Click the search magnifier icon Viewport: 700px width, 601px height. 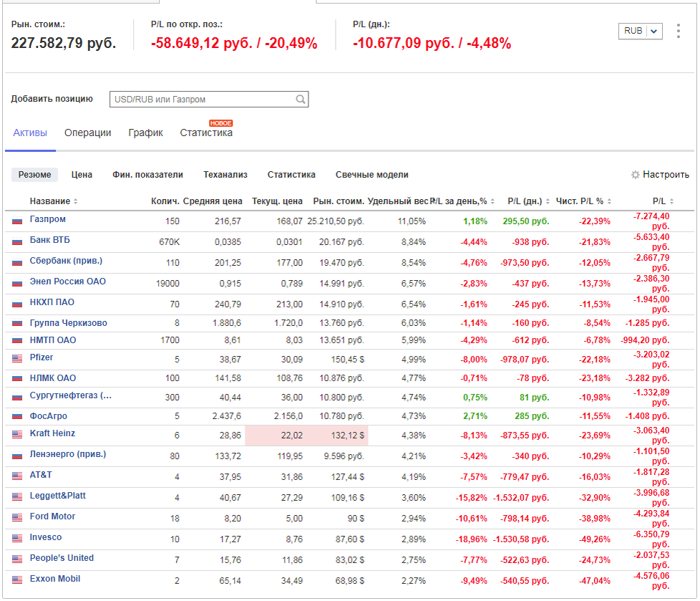tap(301, 99)
